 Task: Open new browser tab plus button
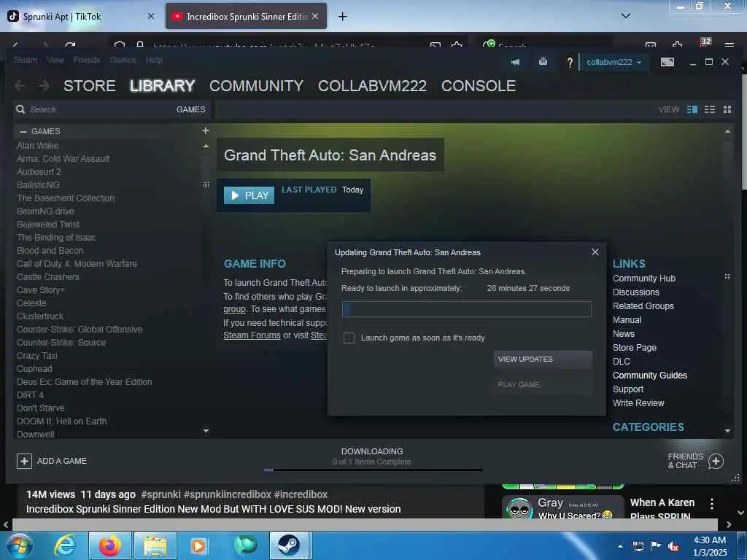tap(342, 17)
